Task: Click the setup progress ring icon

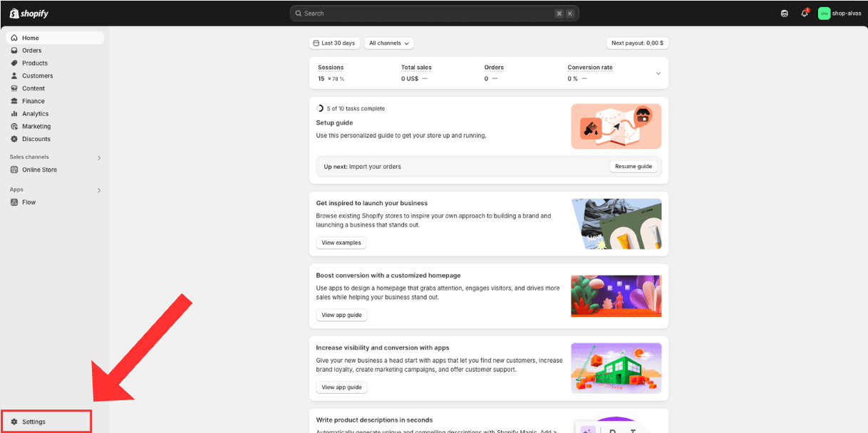Action: 320,108
